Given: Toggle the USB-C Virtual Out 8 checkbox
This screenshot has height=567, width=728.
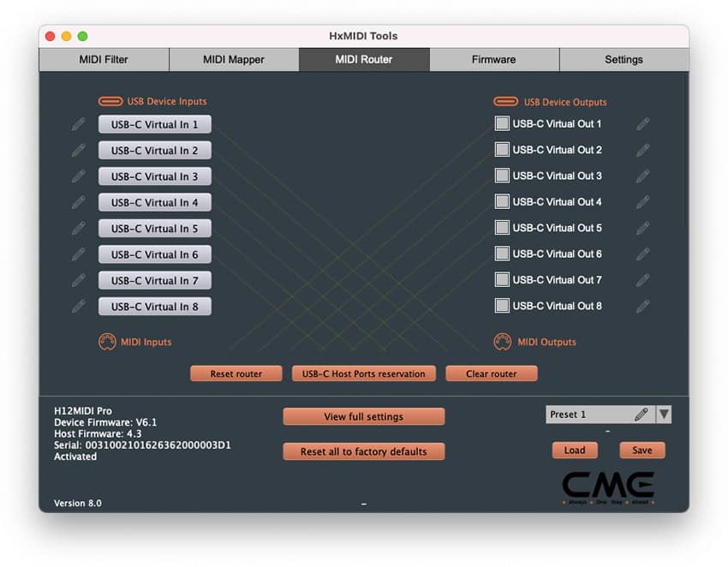Looking at the screenshot, I should (x=501, y=306).
